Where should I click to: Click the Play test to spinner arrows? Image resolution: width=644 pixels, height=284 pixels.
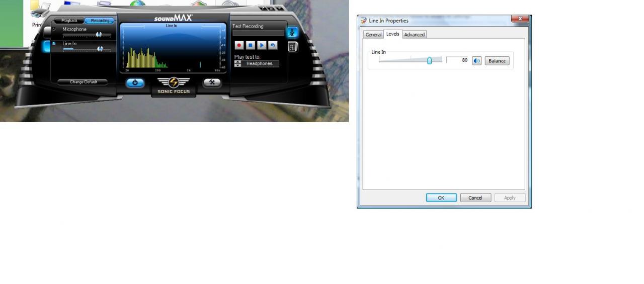click(238, 64)
